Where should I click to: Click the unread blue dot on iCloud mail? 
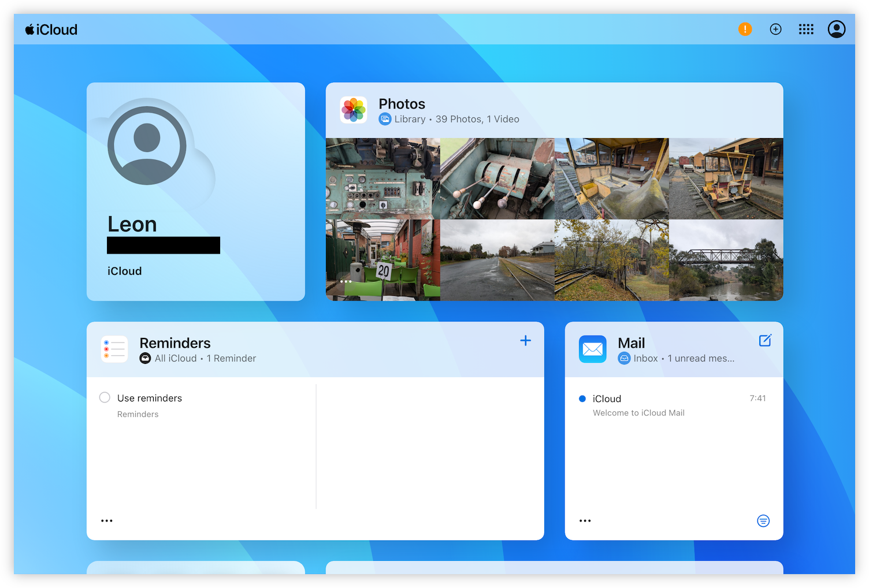[582, 399]
